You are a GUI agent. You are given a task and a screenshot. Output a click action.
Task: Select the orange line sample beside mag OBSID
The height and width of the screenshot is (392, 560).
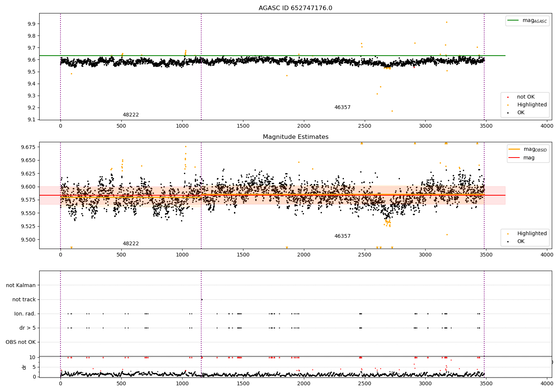pos(514,149)
